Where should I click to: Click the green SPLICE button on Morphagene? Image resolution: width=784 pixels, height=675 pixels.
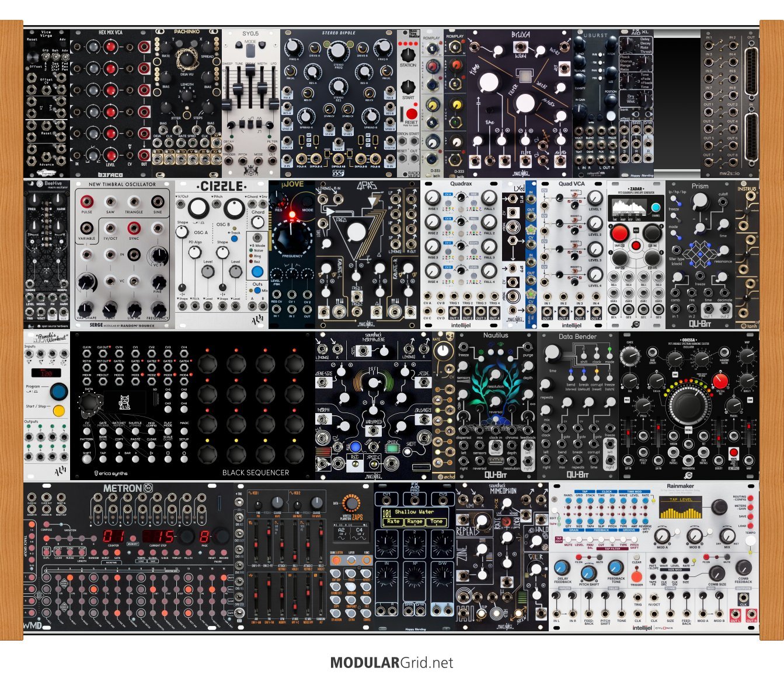(392, 449)
